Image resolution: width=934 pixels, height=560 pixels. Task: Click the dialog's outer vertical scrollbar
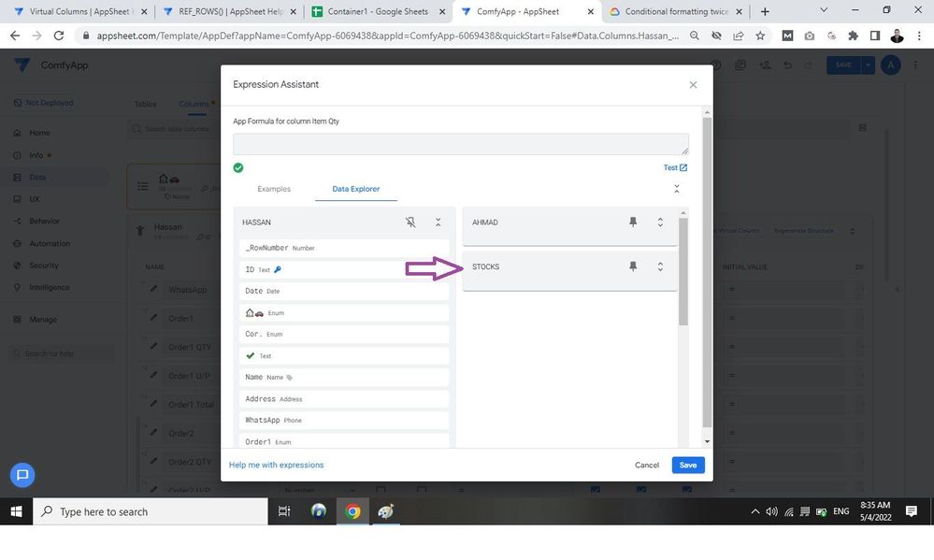coord(707,272)
